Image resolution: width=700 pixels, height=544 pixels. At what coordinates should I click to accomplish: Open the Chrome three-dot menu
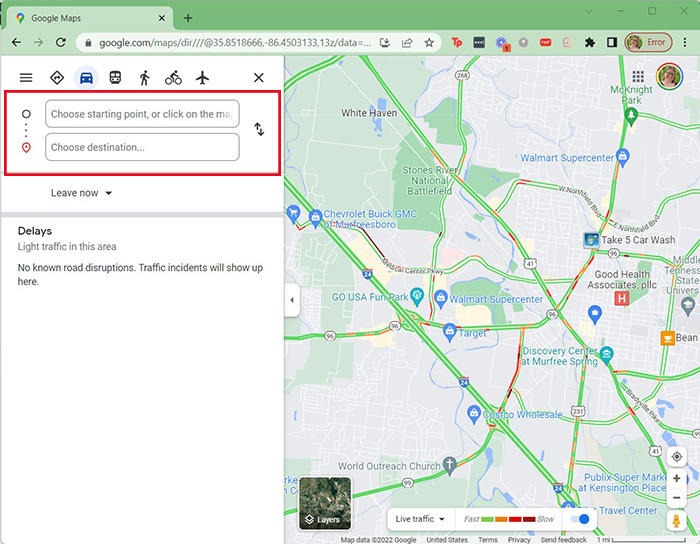click(x=685, y=42)
